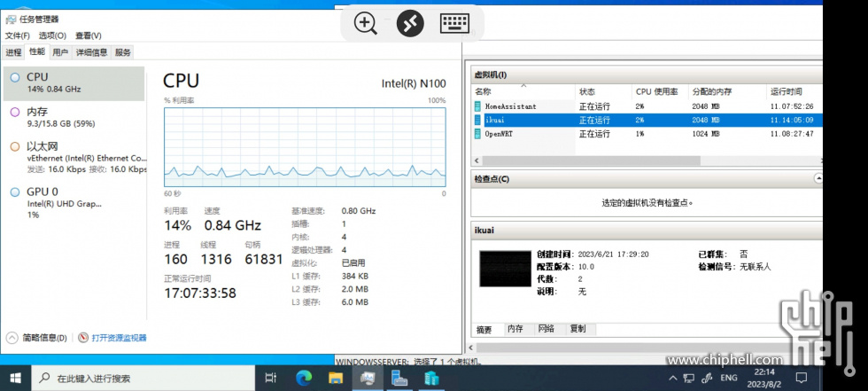
Task: Open network status tray icon
Action: tap(689, 379)
